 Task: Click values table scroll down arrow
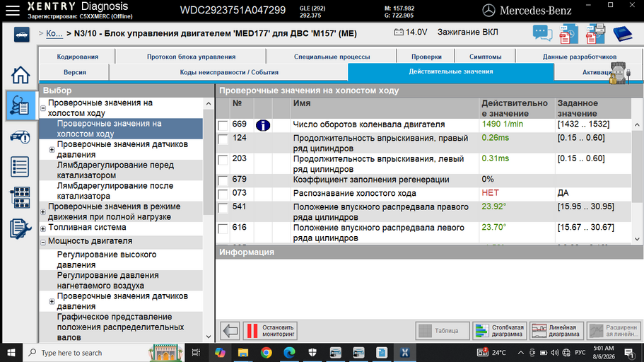(637, 239)
